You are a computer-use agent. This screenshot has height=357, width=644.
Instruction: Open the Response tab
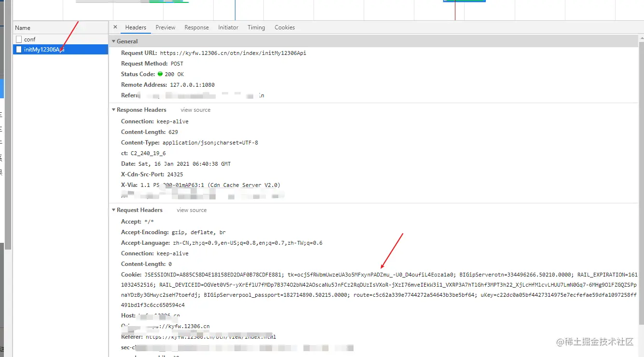[196, 27]
